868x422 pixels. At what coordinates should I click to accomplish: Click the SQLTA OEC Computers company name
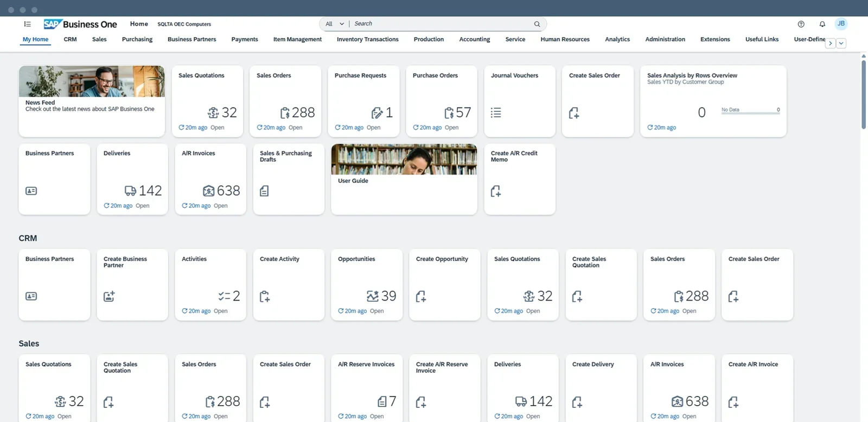[184, 24]
